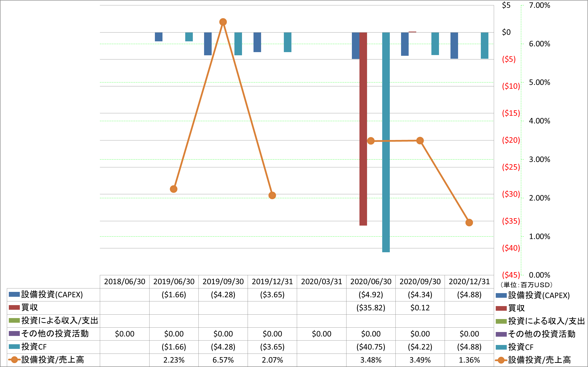Click the 2.23% ratio table cell

[174, 360]
